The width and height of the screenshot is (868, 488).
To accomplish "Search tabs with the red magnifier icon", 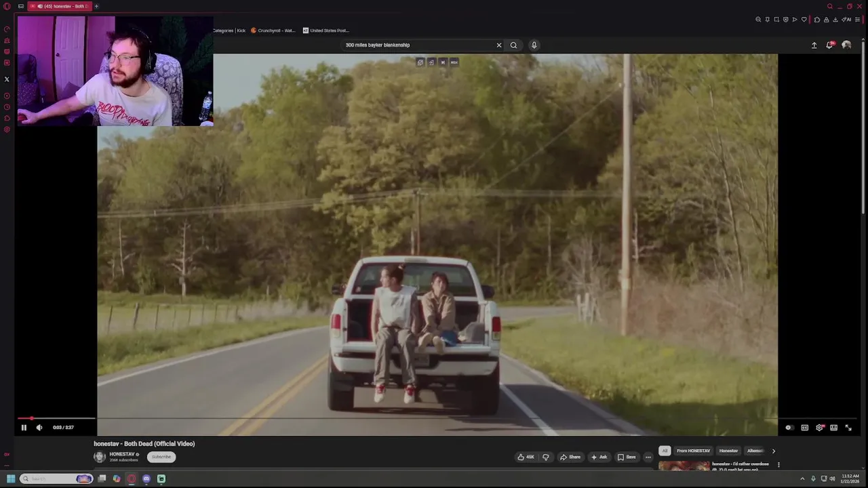I will tap(829, 6).
